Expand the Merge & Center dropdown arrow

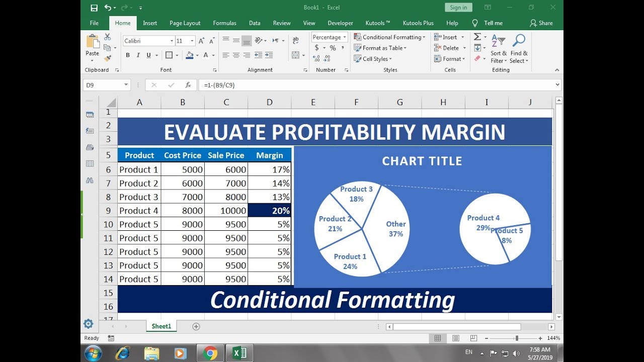click(x=303, y=55)
